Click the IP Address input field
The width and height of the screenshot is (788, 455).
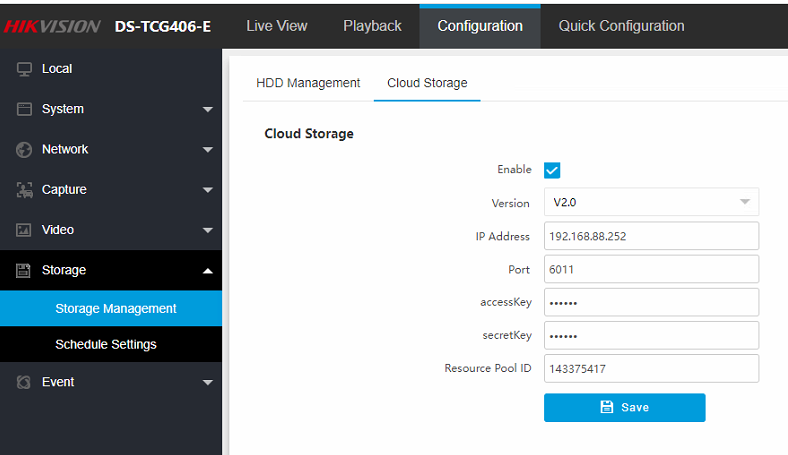pyautogui.click(x=651, y=236)
